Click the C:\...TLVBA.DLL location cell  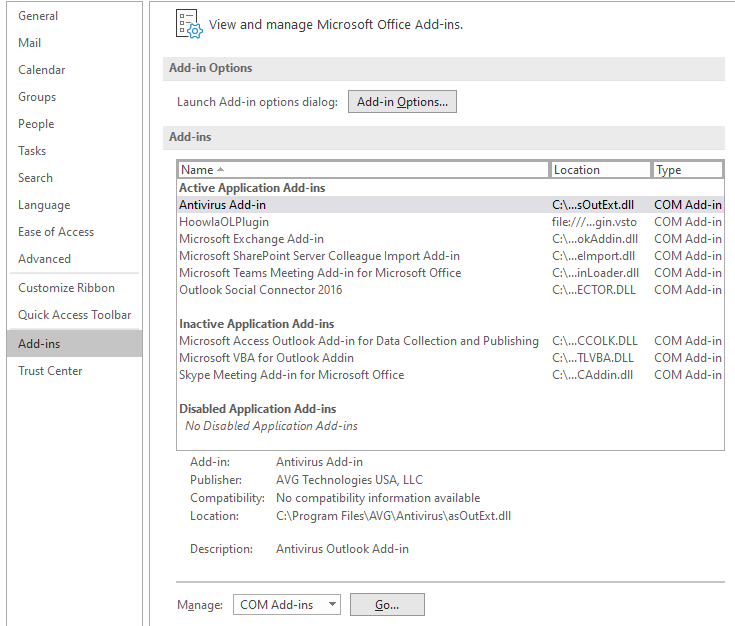(592, 358)
